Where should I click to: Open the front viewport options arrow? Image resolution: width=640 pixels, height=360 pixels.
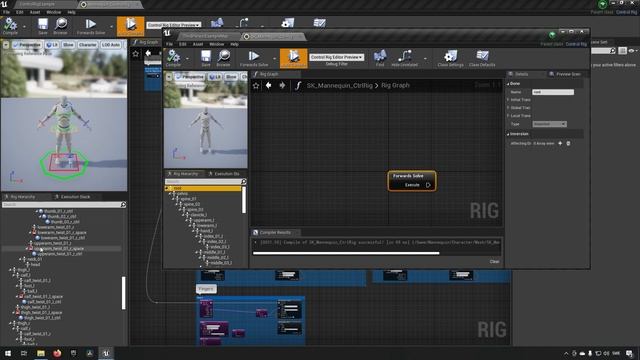(x=169, y=77)
